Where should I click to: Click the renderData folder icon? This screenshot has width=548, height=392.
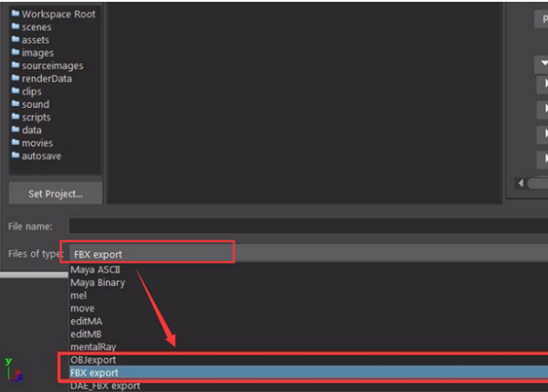point(16,78)
